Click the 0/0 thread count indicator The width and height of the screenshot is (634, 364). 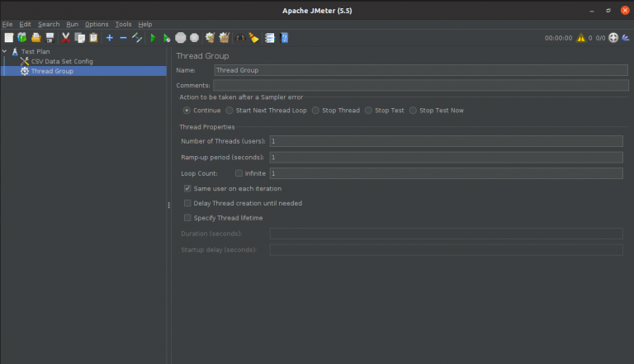(x=600, y=38)
